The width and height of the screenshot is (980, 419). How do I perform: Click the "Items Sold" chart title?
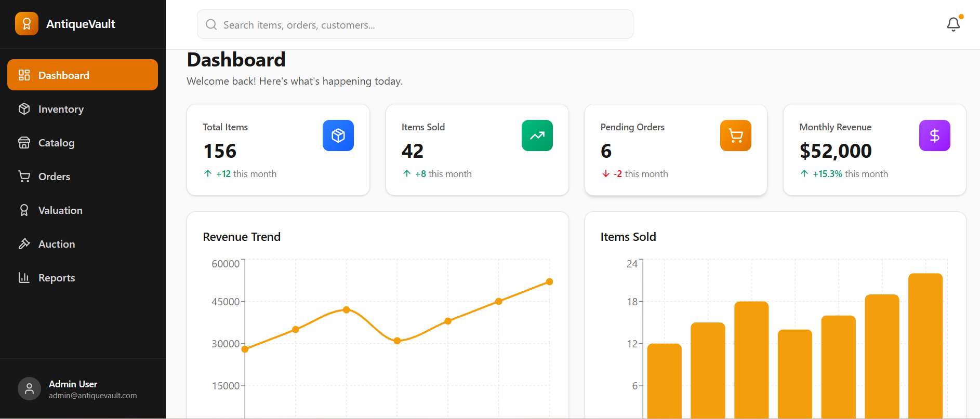tap(628, 237)
